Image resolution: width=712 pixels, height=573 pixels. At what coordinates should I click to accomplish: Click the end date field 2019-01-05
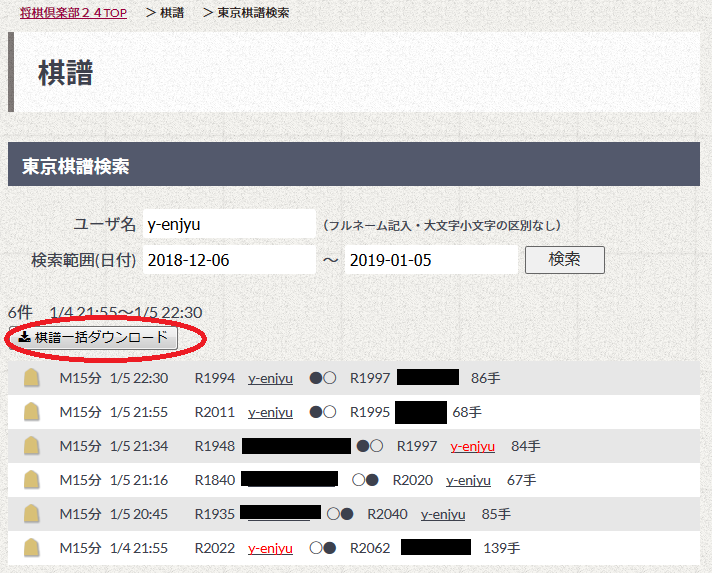coord(430,260)
